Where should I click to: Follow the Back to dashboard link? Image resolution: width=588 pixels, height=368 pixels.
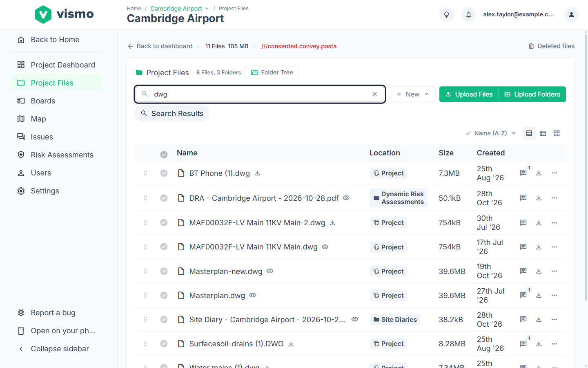click(160, 46)
